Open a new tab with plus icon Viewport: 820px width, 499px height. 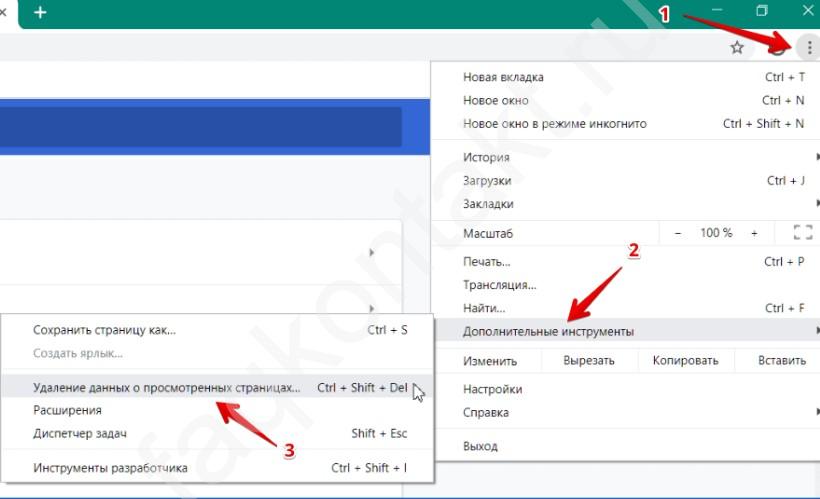point(40,13)
